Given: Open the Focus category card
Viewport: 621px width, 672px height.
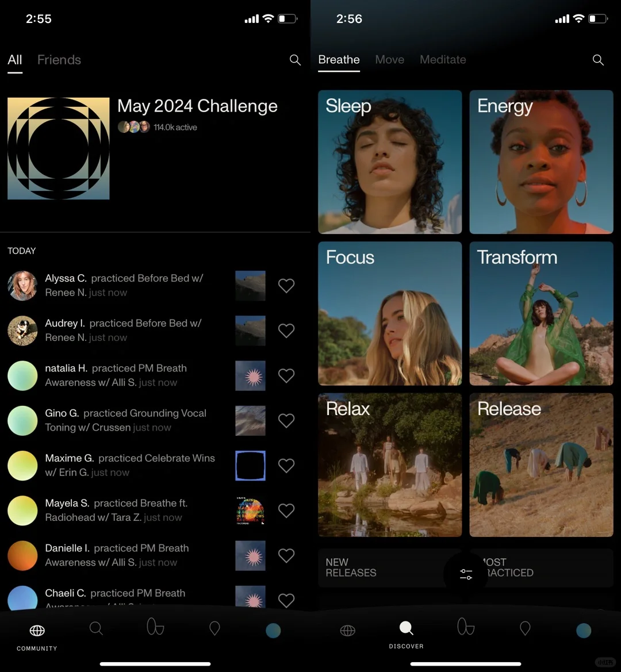Looking at the screenshot, I should (390, 313).
